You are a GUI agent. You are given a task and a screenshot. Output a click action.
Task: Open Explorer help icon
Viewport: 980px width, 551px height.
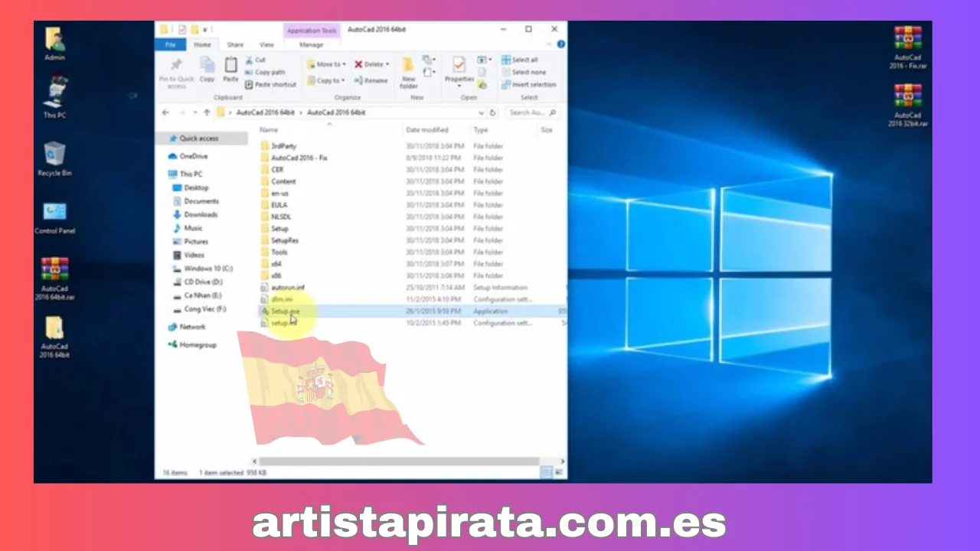pyautogui.click(x=561, y=44)
